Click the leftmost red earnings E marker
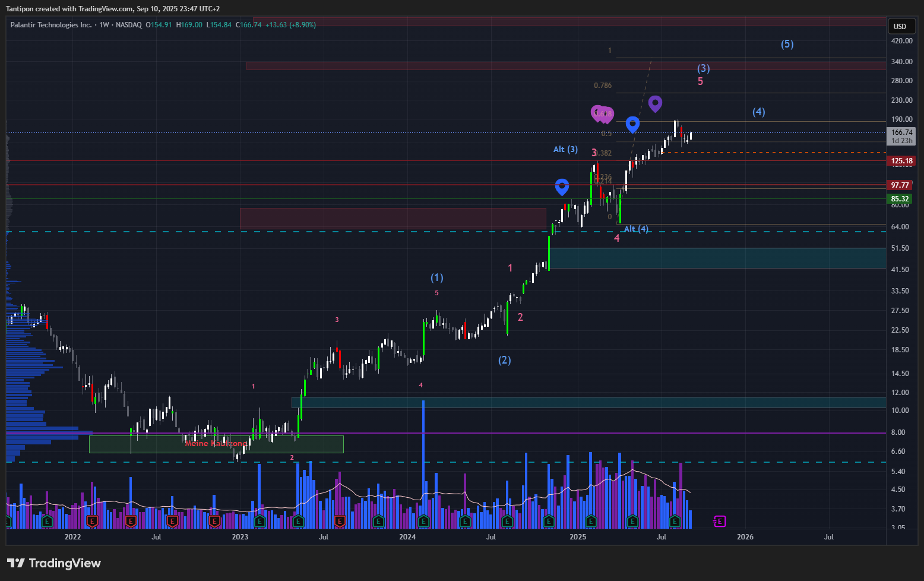 pos(92,522)
